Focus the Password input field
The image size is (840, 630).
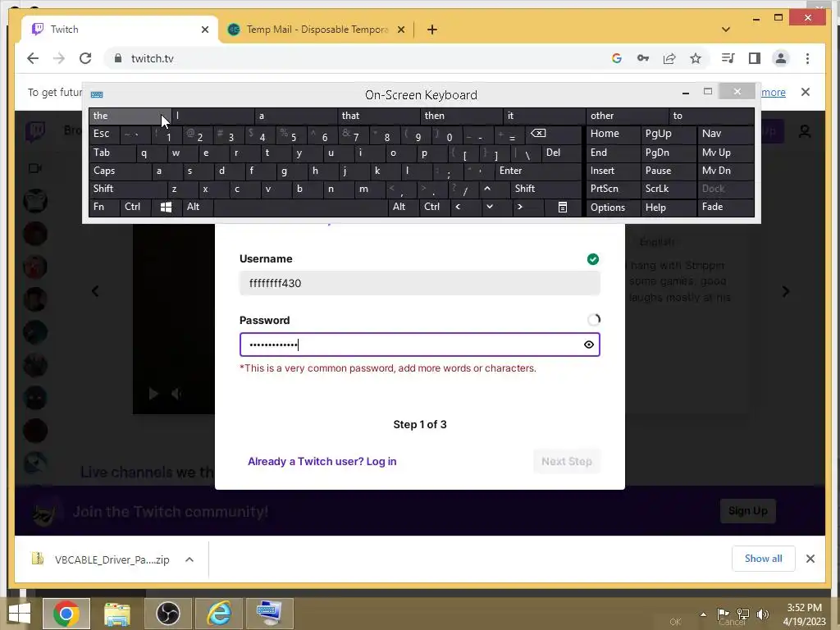(x=419, y=345)
